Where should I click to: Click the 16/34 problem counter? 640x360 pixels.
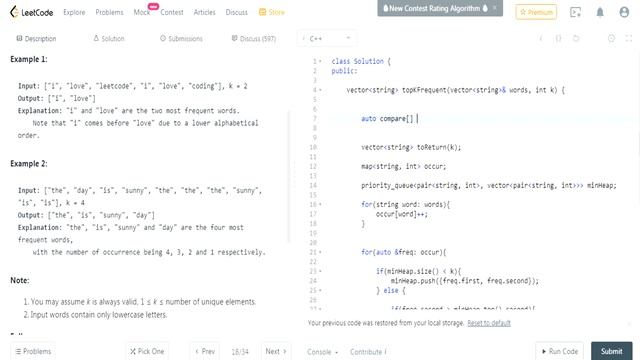pos(240,352)
